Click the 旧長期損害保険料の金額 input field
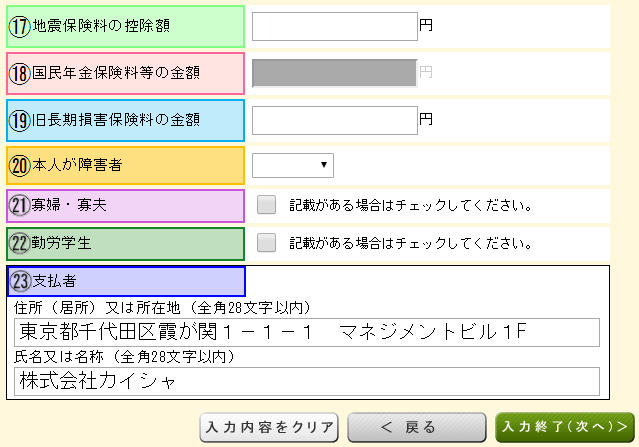The width and height of the screenshot is (639, 447). pyautogui.click(x=334, y=120)
